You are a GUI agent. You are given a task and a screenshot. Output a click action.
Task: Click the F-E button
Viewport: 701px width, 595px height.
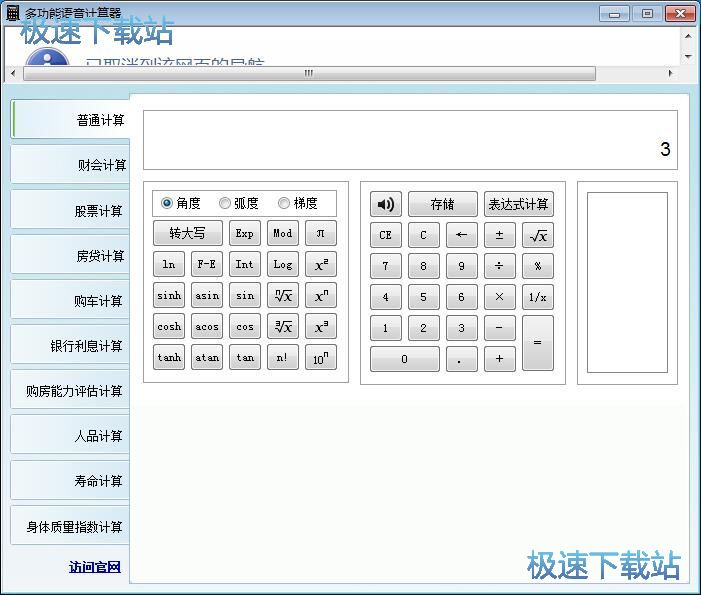[x=207, y=265]
